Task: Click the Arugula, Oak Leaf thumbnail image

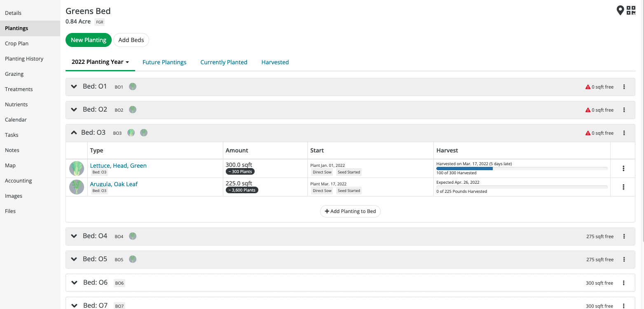Action: (77, 187)
